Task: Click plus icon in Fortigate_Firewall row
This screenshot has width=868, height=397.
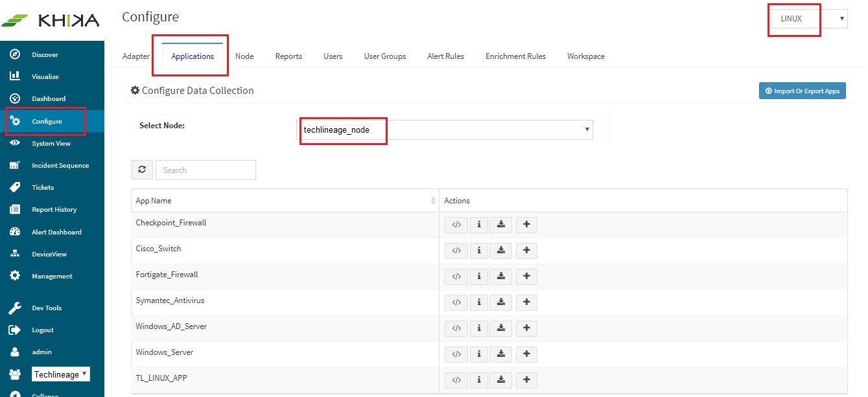Action: pos(526,277)
